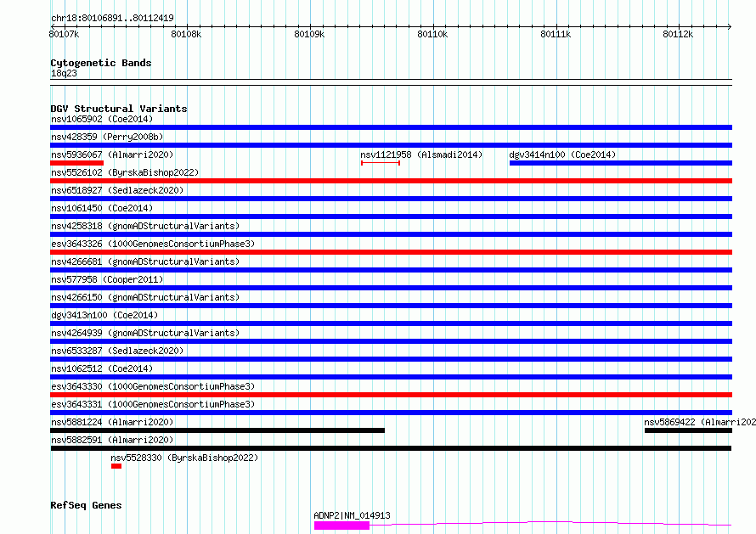
Task: Click the ADNP2|NM_014913 gene label
Action: 352,515
